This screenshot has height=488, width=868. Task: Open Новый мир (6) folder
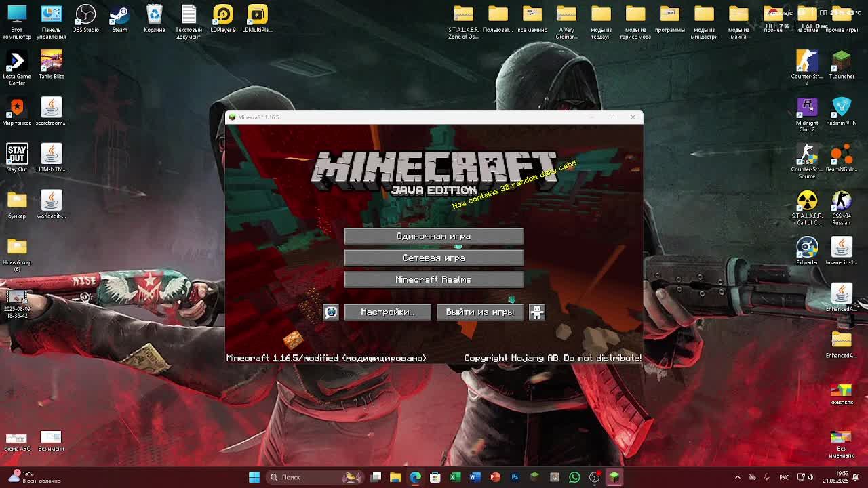click(17, 254)
